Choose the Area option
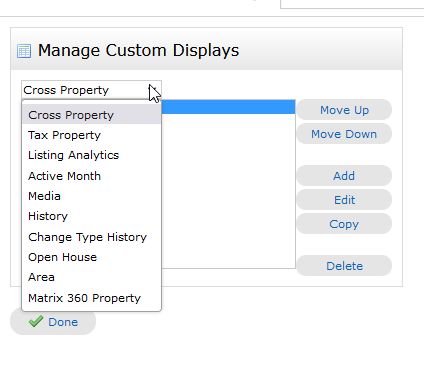 click(91, 277)
